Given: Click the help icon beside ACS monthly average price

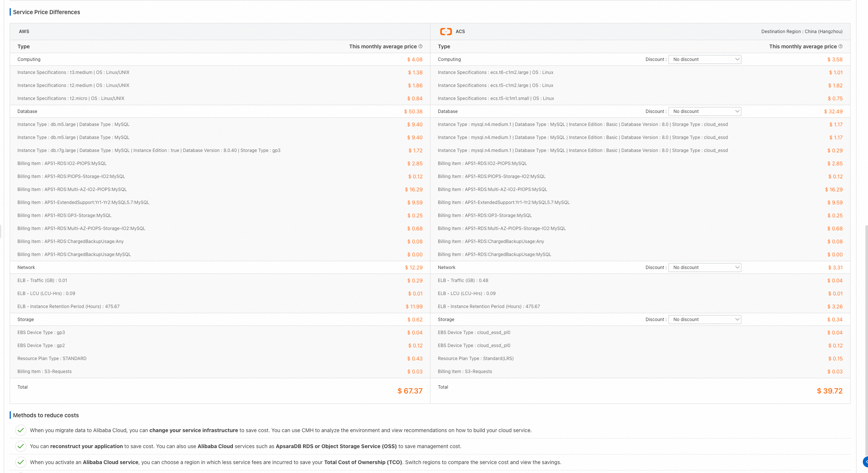Looking at the screenshot, I should 841,46.
